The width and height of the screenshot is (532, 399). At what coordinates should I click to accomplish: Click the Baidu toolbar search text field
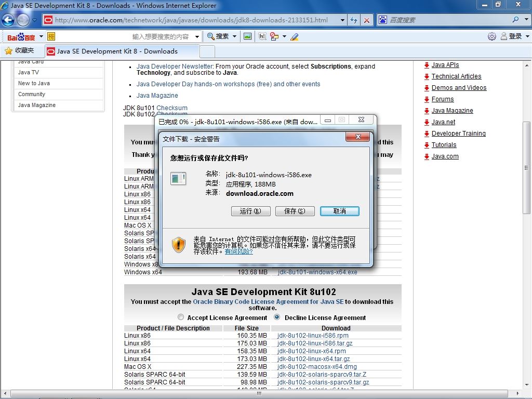coord(126,36)
